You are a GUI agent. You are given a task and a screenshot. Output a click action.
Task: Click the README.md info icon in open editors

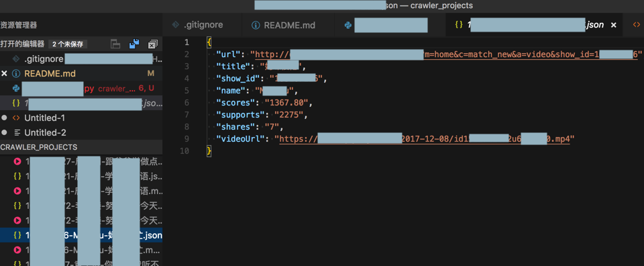[x=16, y=74]
